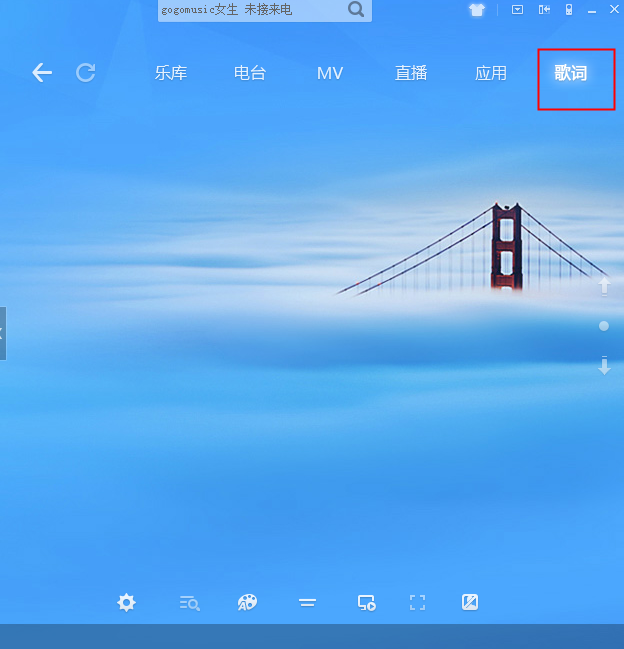Go to the MV tab
Viewport: 624px width, 649px height.
329,73
